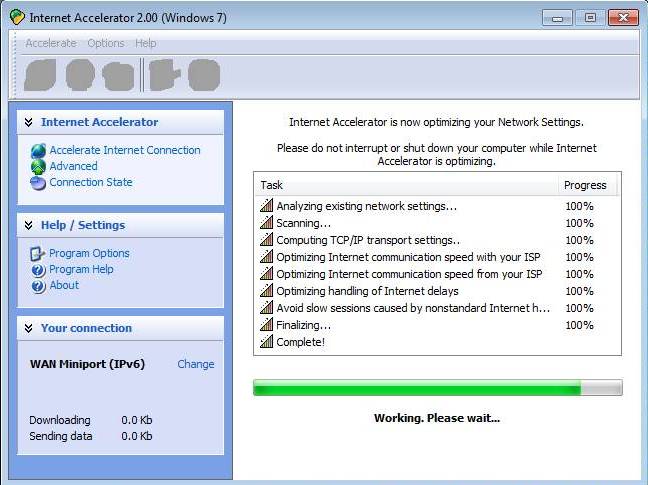Screen dimensions: 648x485
Task: Click the green optimization progress bar
Action: pyautogui.click(x=438, y=388)
